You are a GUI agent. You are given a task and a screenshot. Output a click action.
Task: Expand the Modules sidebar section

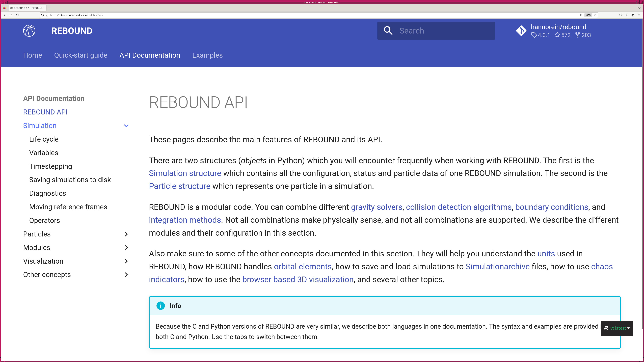tap(126, 248)
